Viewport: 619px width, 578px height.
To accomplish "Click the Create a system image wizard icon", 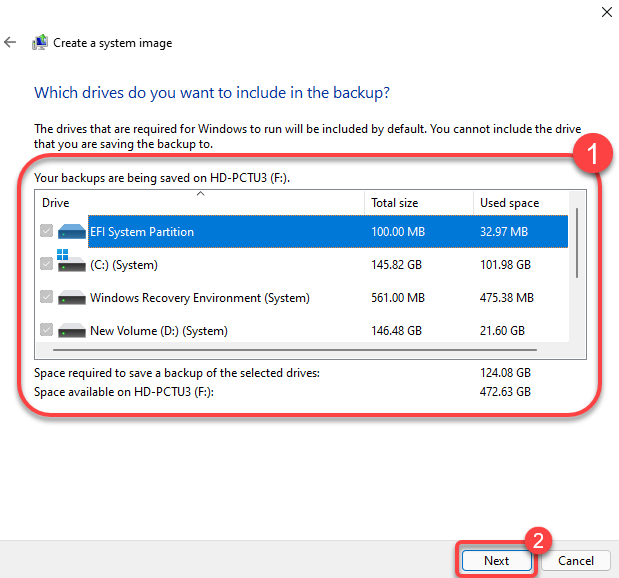I will tap(40, 42).
